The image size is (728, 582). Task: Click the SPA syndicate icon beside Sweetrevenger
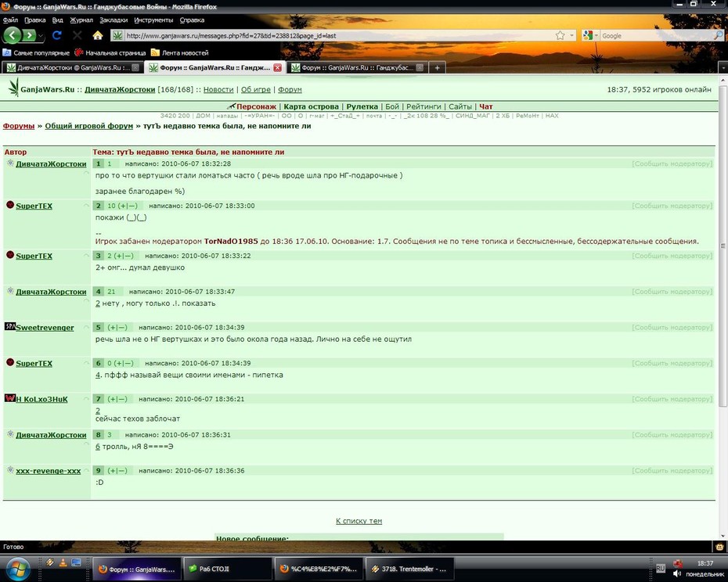9,326
